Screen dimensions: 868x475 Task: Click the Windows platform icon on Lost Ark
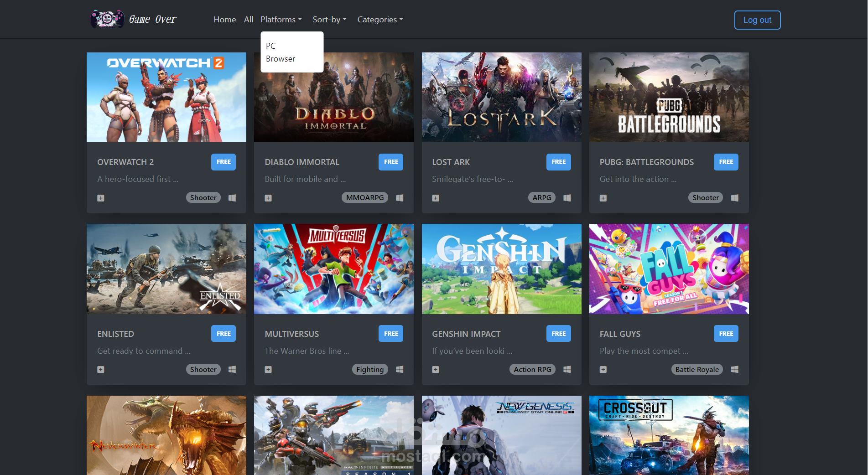click(x=567, y=198)
